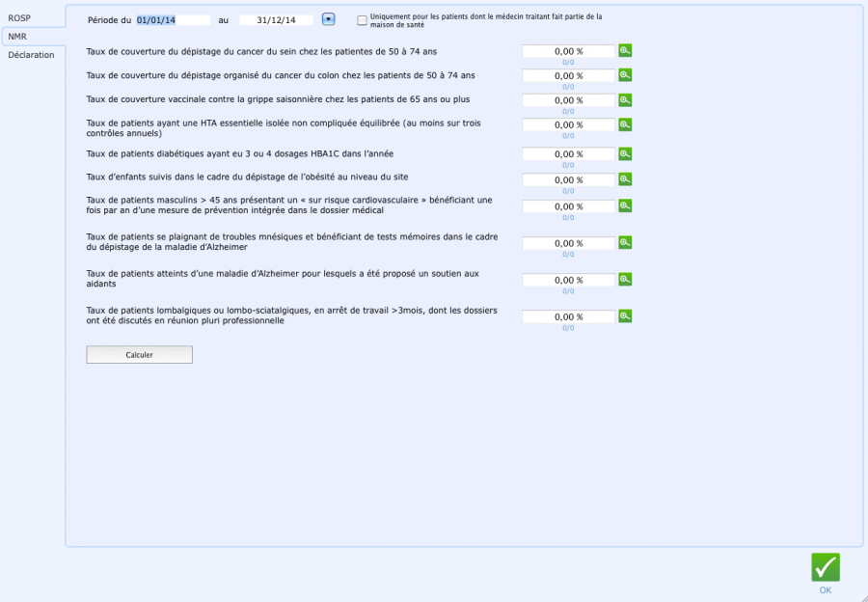Click the colon cancer screening percentage field
Image resolution: width=868 pixels, height=602 pixels.
pyautogui.click(x=568, y=76)
